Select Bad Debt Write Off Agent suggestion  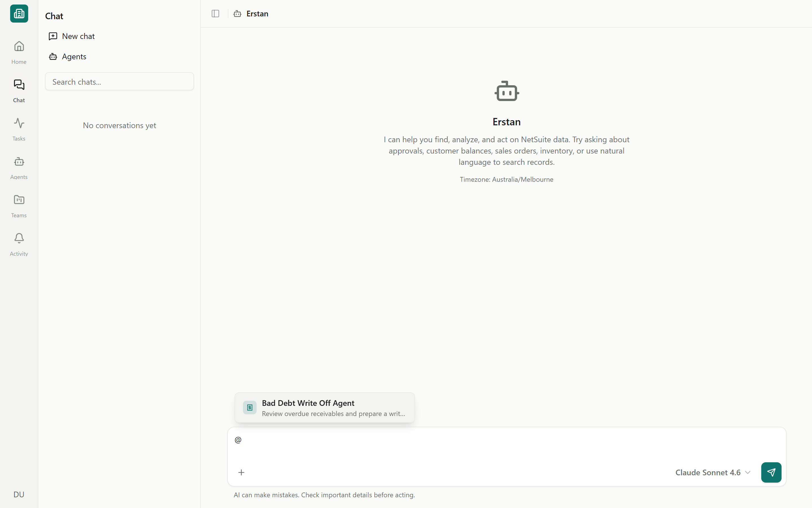pos(325,408)
